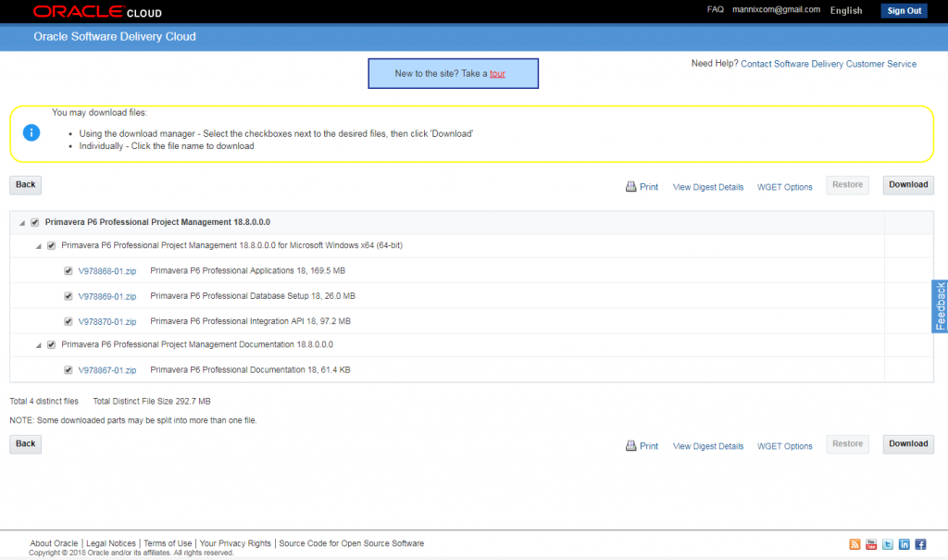The height and width of the screenshot is (560, 948).
Task: Click the bottom Print link text
Action: (649, 446)
